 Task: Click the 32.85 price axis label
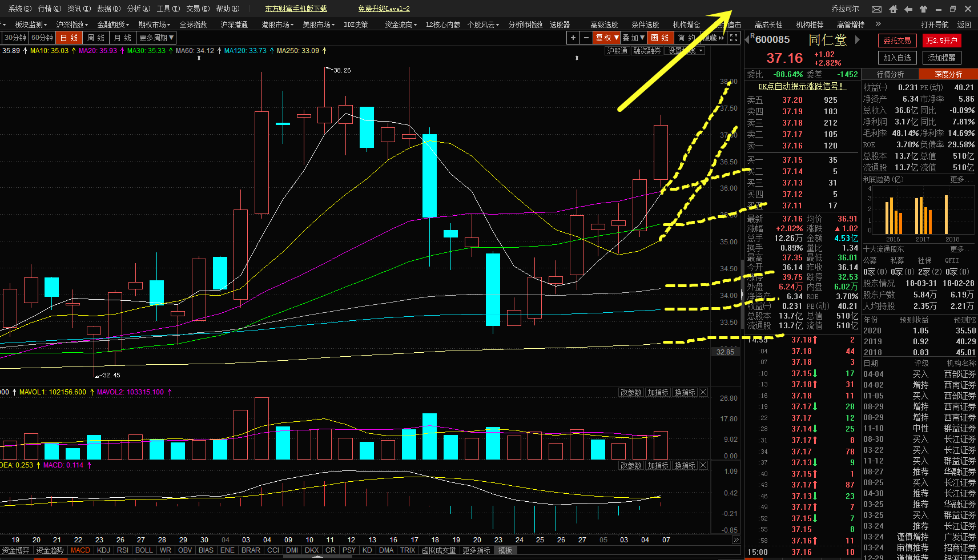click(725, 352)
